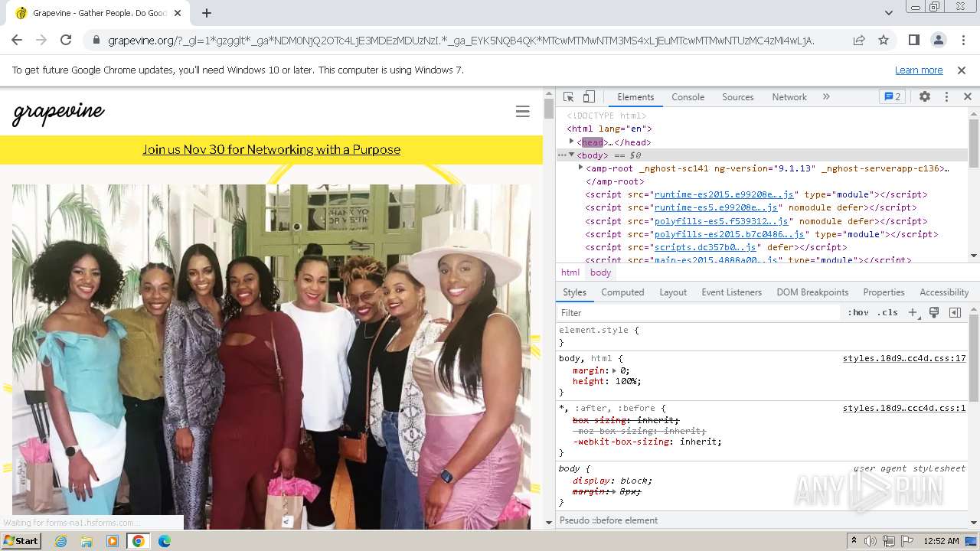Collapse the body element node
This screenshot has width=980, height=551.
(571, 155)
